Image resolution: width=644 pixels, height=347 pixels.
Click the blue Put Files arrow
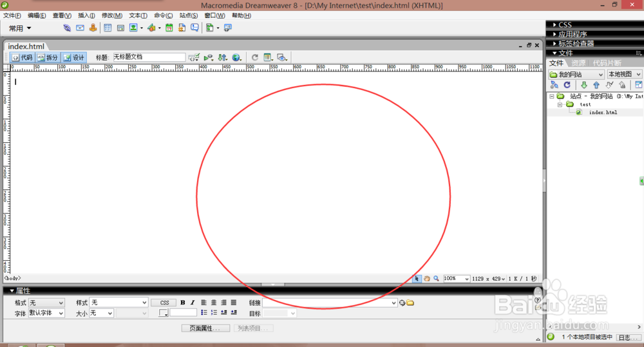coord(596,84)
